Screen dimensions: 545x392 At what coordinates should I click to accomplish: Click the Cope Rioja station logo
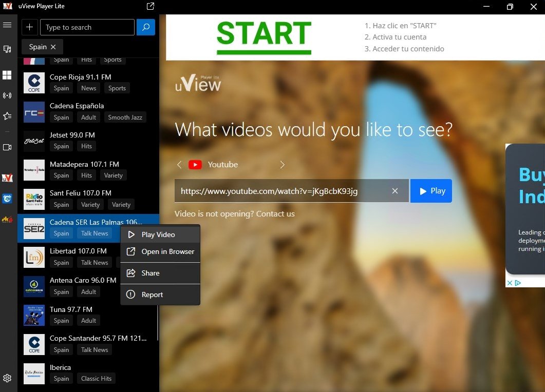pyautogui.click(x=34, y=83)
